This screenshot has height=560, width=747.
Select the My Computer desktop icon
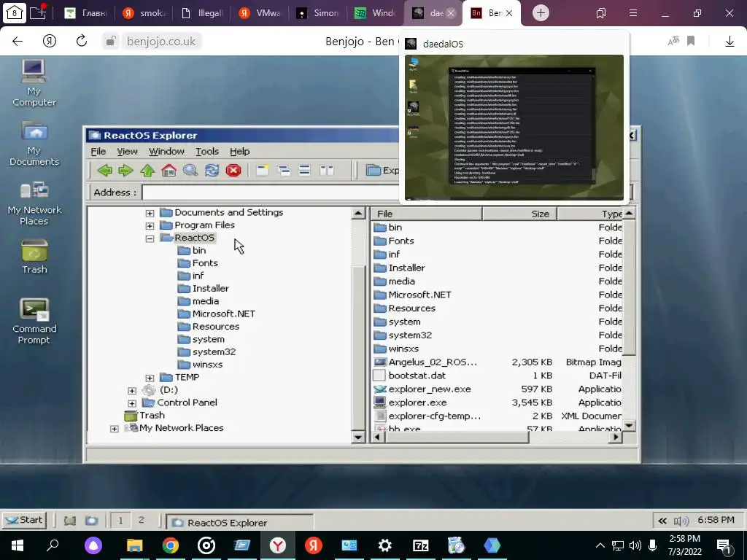pos(34,83)
